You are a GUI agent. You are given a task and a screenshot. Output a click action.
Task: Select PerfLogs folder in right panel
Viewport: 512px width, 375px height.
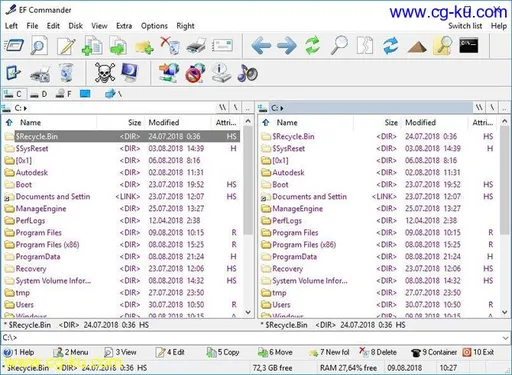pos(379,220)
